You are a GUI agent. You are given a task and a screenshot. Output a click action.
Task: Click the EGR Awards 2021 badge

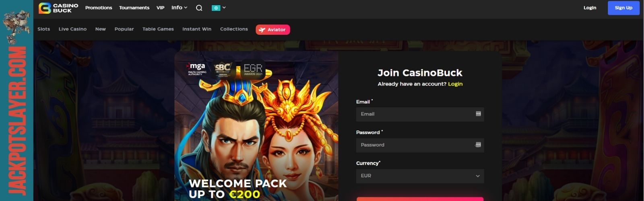pos(253,69)
